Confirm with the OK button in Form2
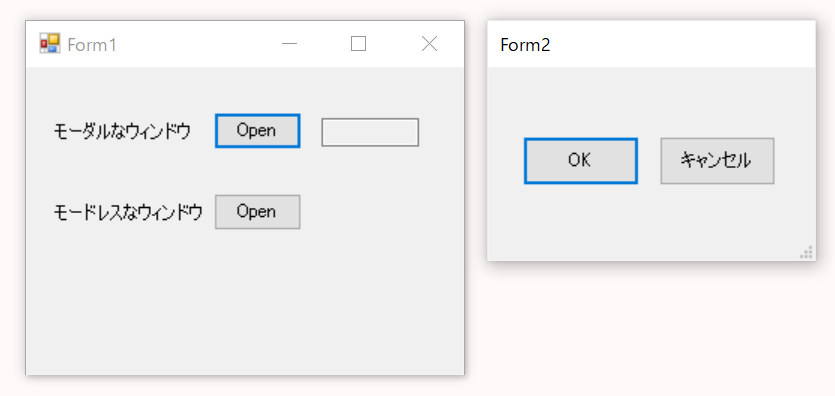 (x=581, y=161)
